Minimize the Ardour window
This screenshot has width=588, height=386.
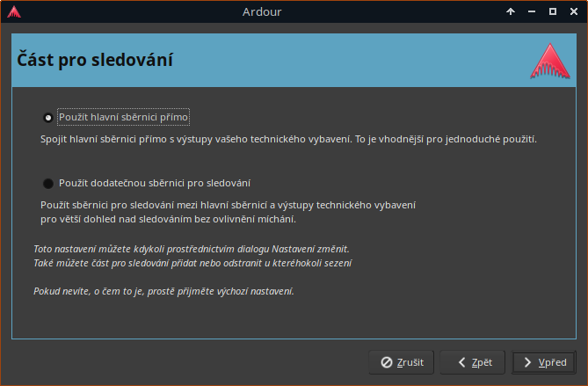coord(532,11)
